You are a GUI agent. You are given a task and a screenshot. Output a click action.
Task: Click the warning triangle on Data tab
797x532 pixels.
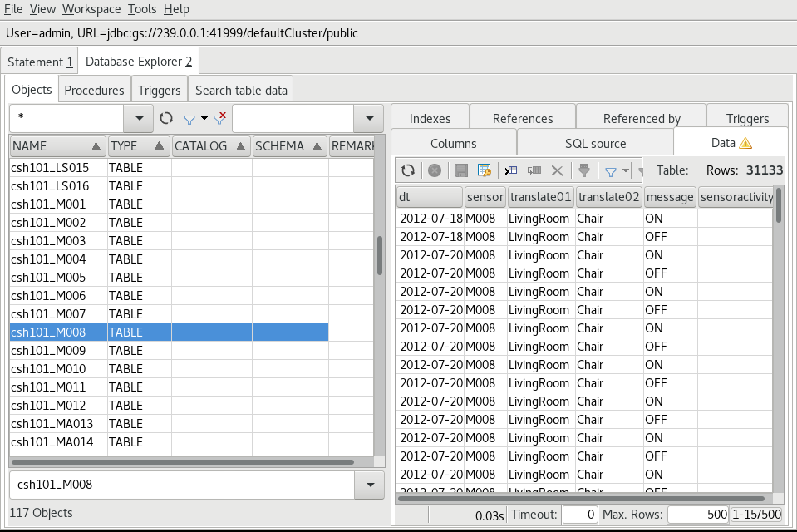click(745, 143)
